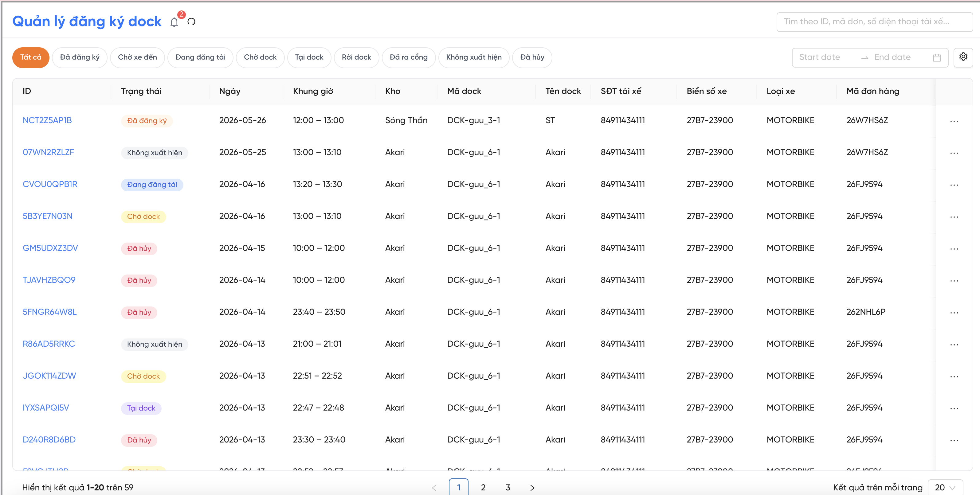The width and height of the screenshot is (980, 495).
Task: Select the Đã đăng ký filter tab
Action: point(80,57)
